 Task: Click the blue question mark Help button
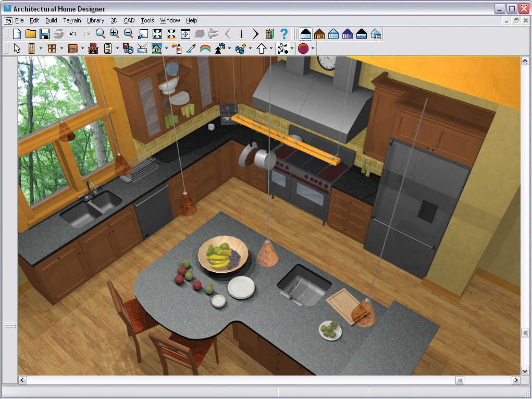click(x=283, y=34)
